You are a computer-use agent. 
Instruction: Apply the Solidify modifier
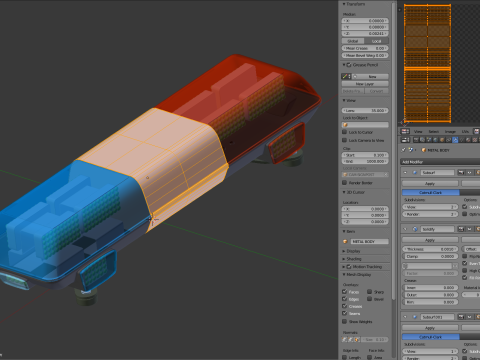coord(430,240)
